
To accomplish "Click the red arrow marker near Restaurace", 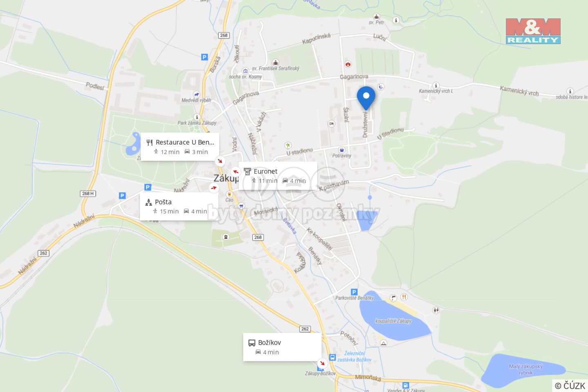I will coord(220,161).
